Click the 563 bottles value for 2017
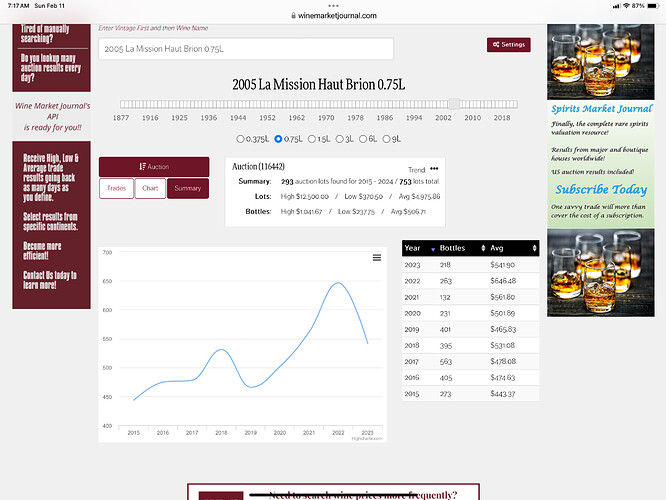Image resolution: width=666 pixels, height=500 pixels. 446,362
